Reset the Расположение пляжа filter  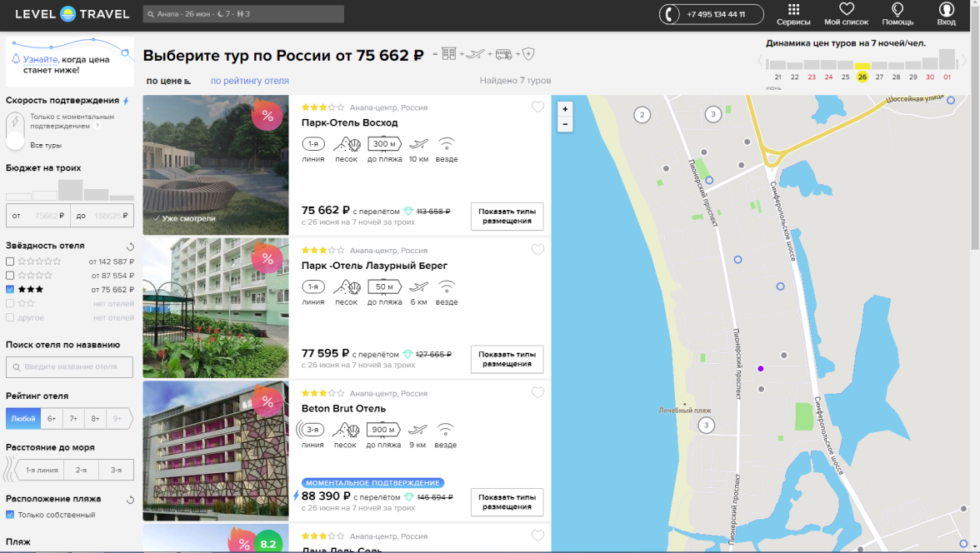pos(130,500)
